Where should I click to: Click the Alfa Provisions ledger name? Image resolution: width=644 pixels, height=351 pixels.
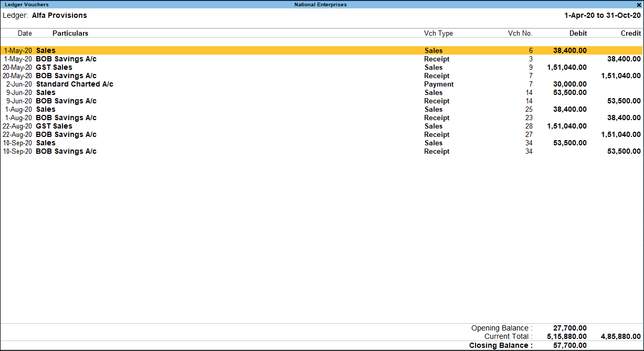59,16
